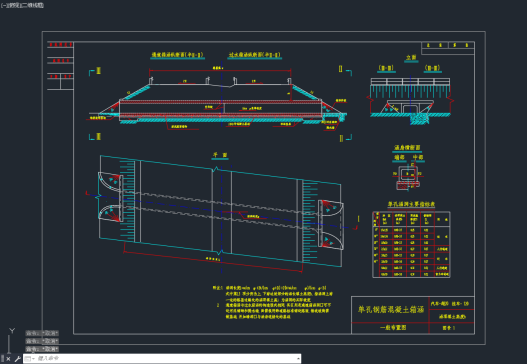Select the 一般布置图 title block text
Image resolution: width=527 pixels, height=364 pixels.
393,327
